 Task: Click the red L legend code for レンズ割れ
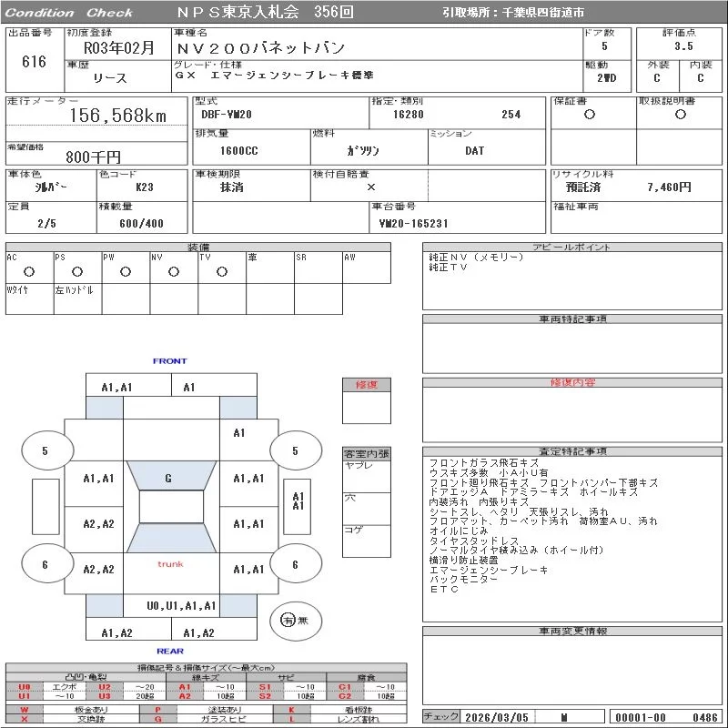291,719
